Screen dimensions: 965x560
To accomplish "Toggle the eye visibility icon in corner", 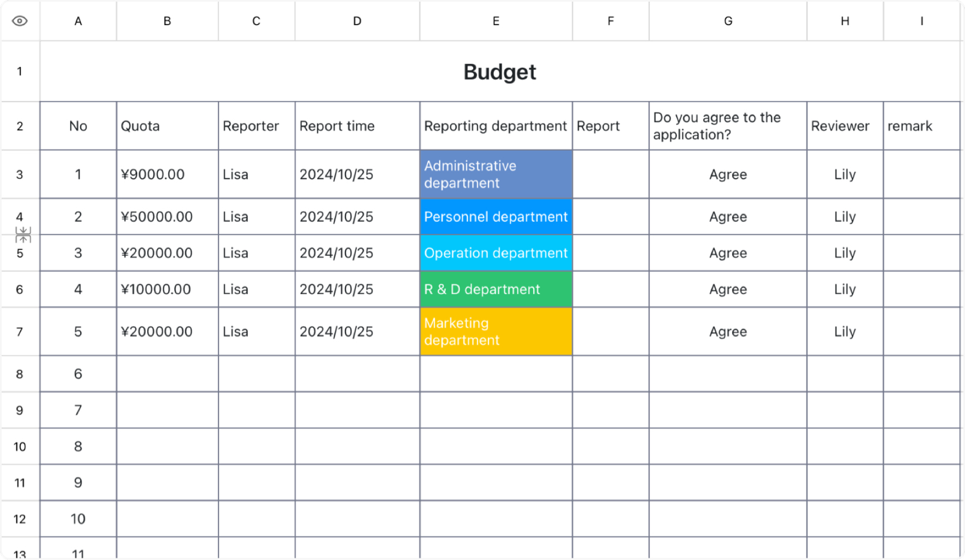I will (x=19, y=21).
